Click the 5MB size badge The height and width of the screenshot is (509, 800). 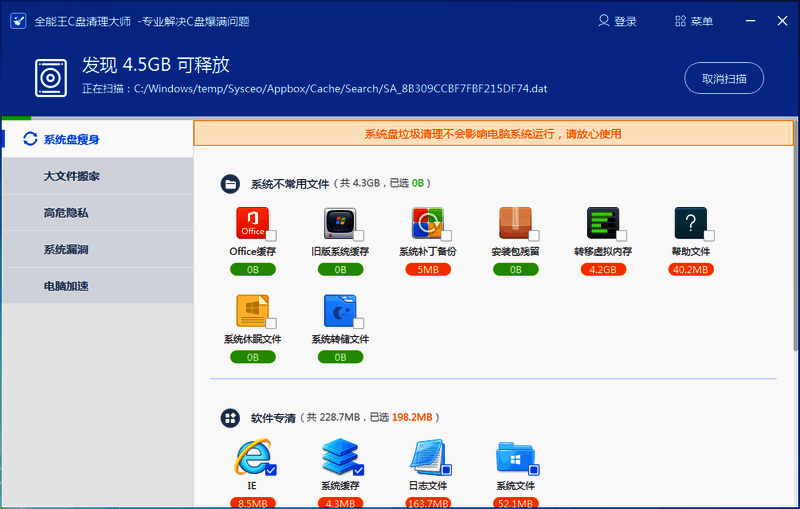(428, 269)
